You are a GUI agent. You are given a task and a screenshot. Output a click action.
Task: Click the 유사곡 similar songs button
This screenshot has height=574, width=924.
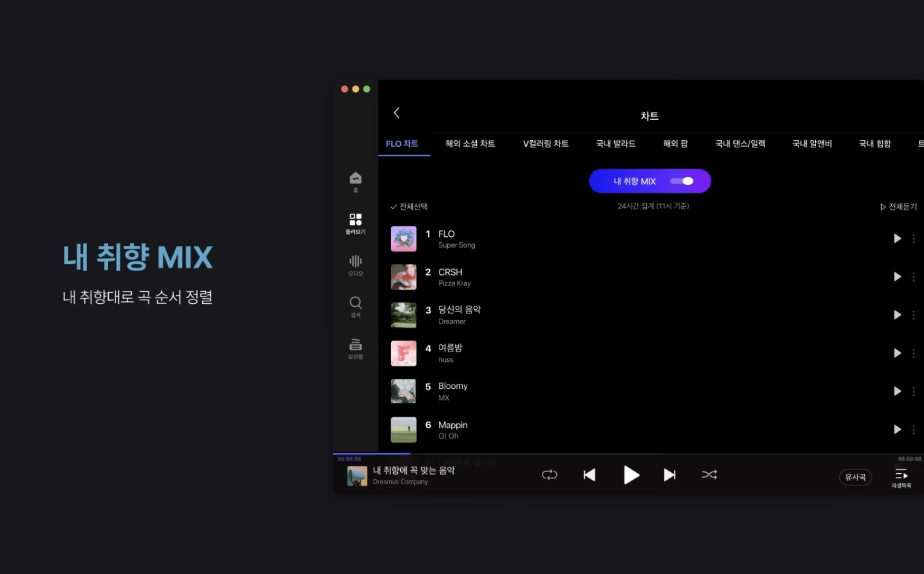click(x=855, y=477)
